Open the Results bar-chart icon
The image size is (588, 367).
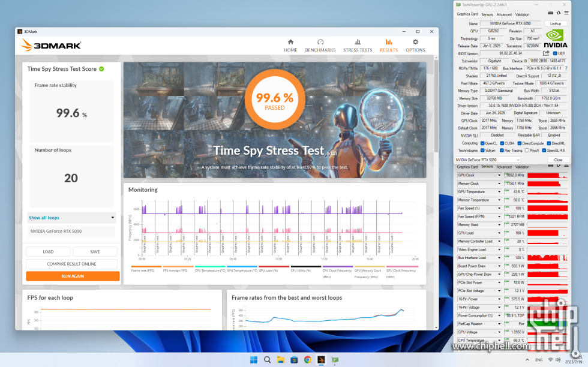[x=389, y=42]
